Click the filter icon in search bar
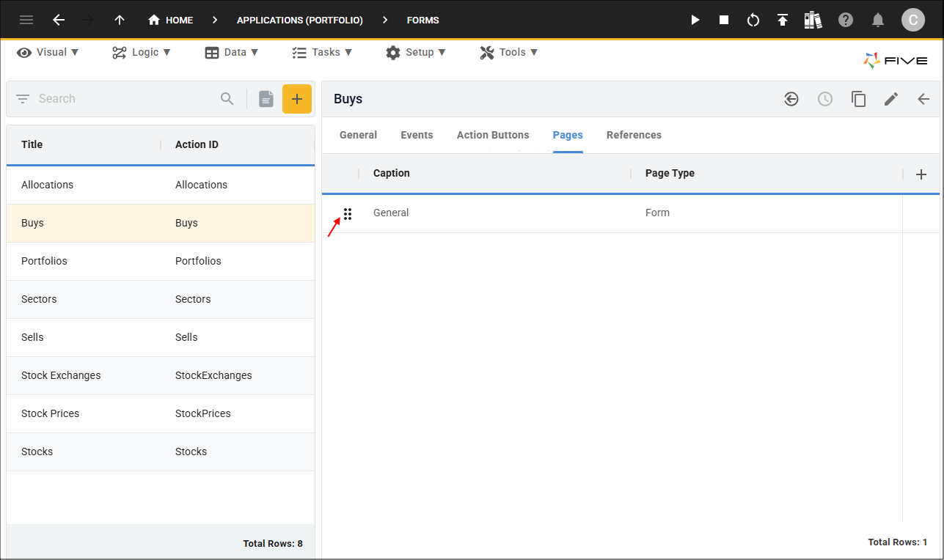Viewport: 944px width, 560px height. pos(23,99)
